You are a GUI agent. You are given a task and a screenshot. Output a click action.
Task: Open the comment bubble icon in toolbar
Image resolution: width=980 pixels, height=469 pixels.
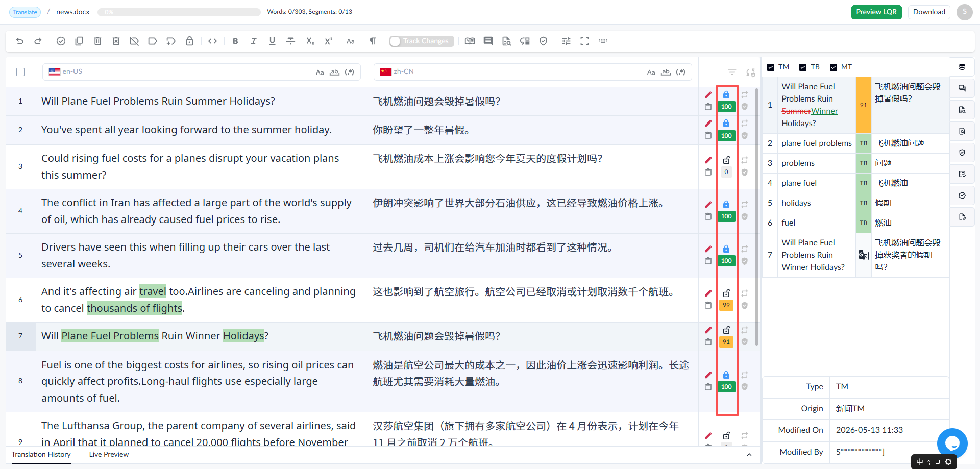(488, 41)
